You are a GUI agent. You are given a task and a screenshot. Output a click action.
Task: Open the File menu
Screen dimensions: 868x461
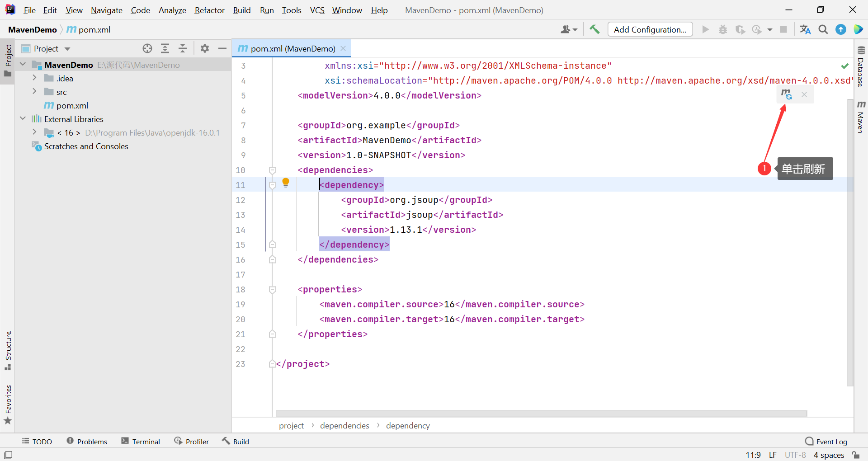pos(29,10)
